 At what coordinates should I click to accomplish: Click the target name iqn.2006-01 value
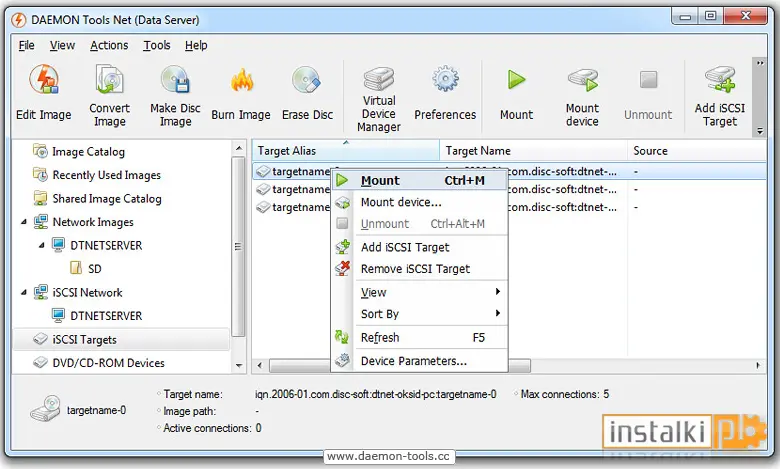(x=376, y=394)
